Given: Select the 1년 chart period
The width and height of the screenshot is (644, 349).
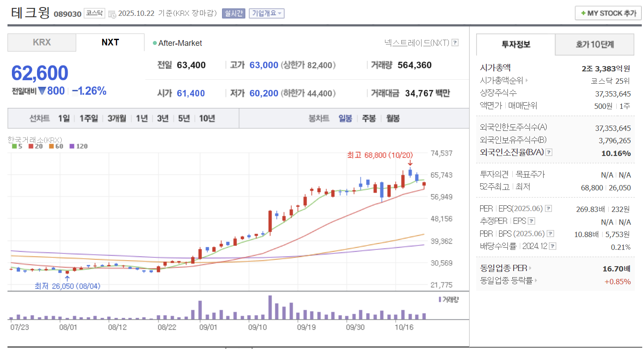Looking at the screenshot, I should point(141,118).
